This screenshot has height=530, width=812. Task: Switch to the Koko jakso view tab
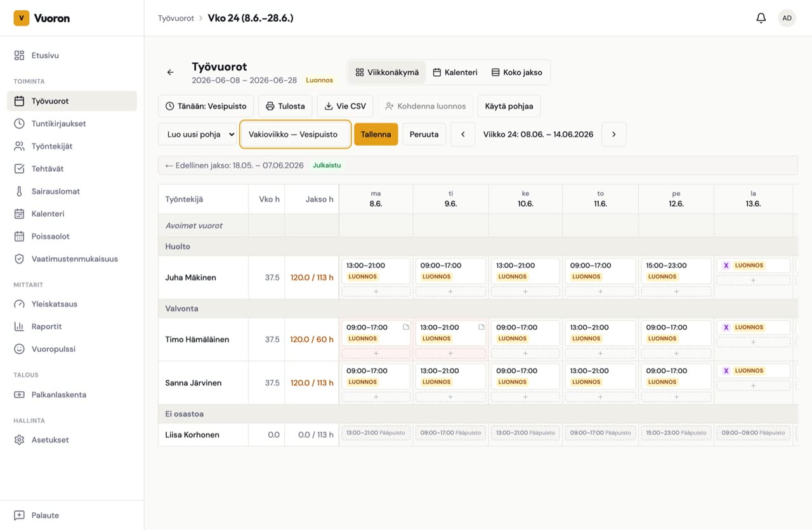pos(516,72)
